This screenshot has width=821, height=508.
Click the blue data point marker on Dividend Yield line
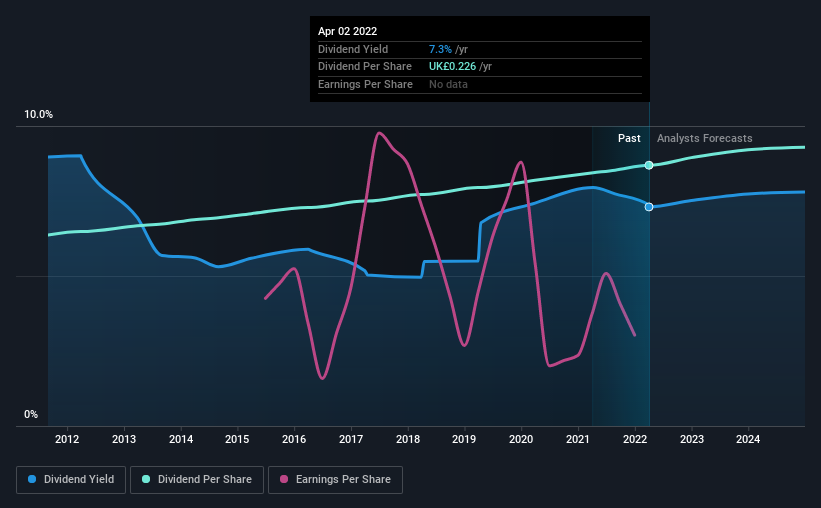click(649, 207)
